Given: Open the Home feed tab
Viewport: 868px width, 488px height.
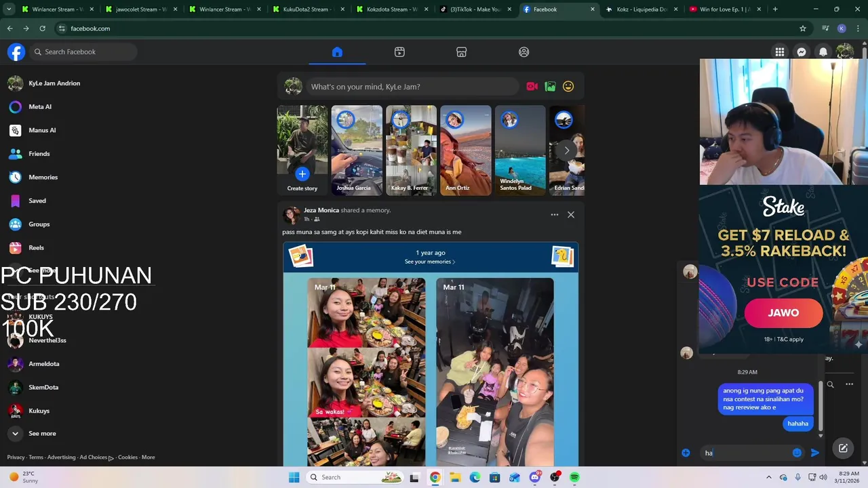Looking at the screenshot, I should click(x=337, y=52).
